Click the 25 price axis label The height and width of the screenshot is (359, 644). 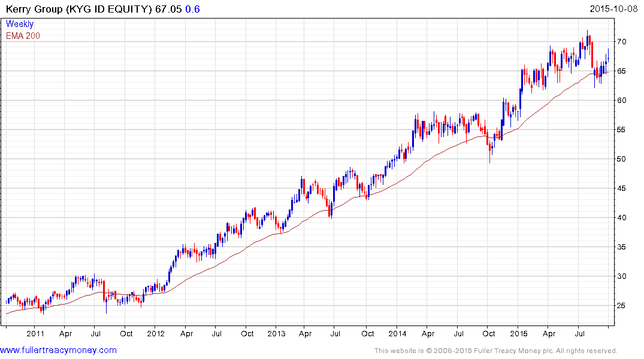click(x=621, y=306)
